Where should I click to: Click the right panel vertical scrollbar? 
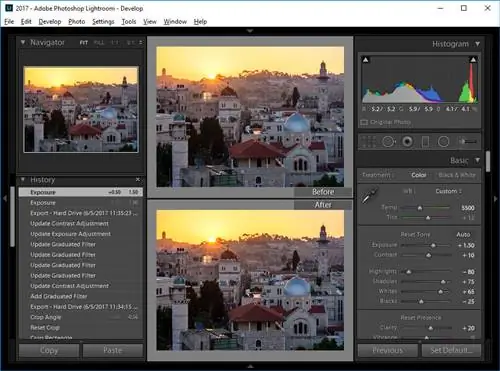(x=488, y=162)
